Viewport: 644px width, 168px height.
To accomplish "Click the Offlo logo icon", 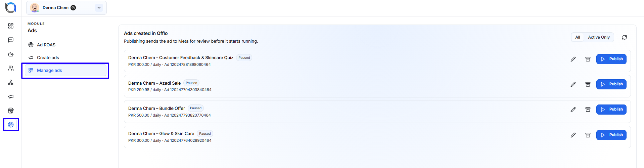I will click(x=11, y=7).
